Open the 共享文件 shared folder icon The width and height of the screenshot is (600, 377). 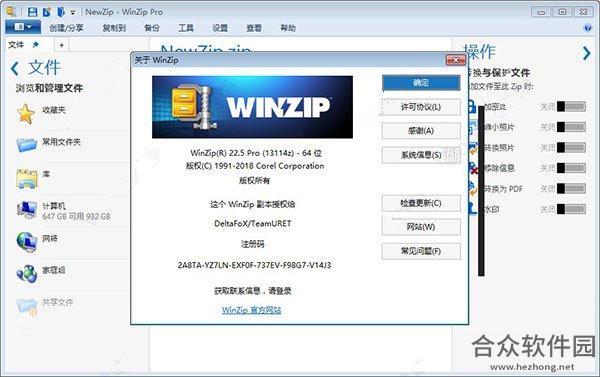coord(27,306)
